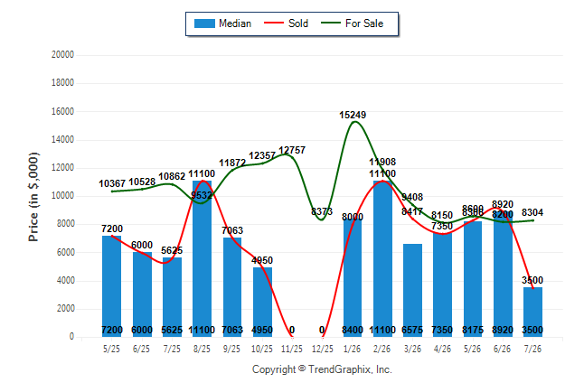Click the 11/25 x-axis label
Image resolution: width=584 pixels, height=392 pixels.
pyautogui.click(x=292, y=350)
